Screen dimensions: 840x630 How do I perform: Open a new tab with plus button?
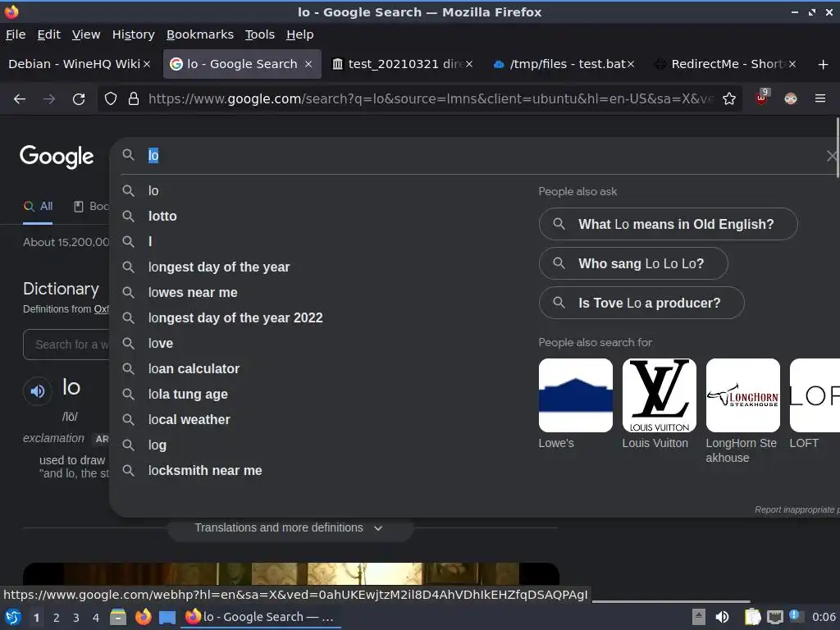[824, 64]
